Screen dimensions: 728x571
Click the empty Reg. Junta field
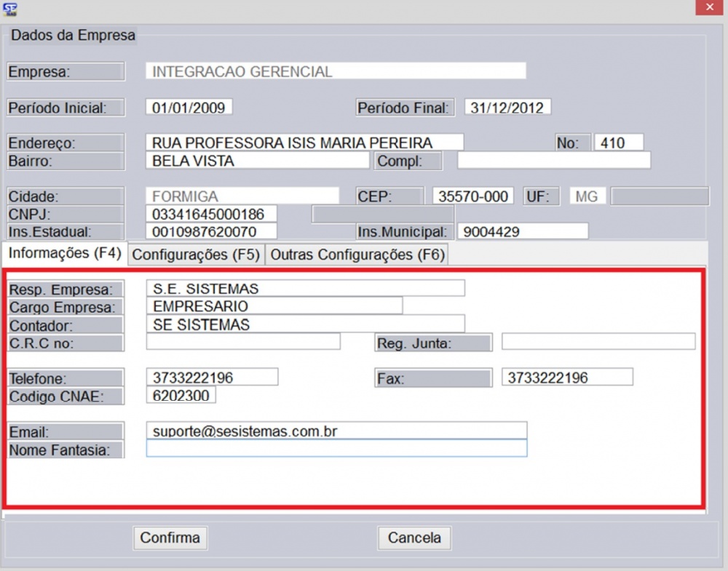pos(598,342)
